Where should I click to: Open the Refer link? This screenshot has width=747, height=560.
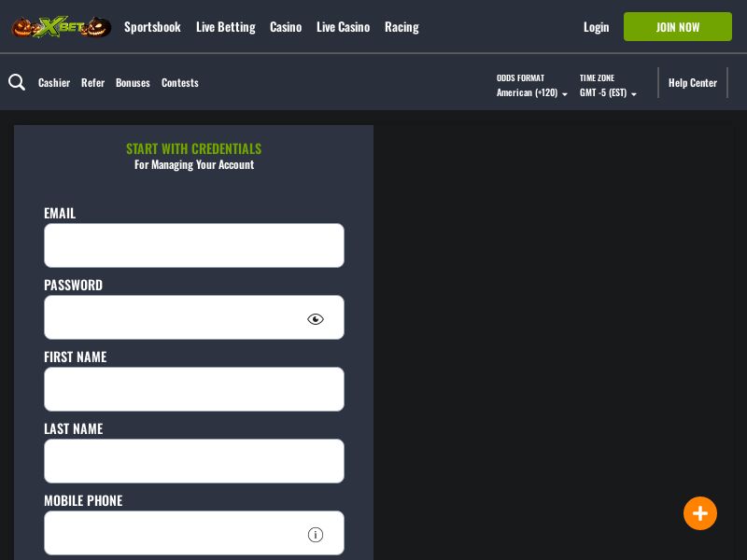tap(92, 83)
